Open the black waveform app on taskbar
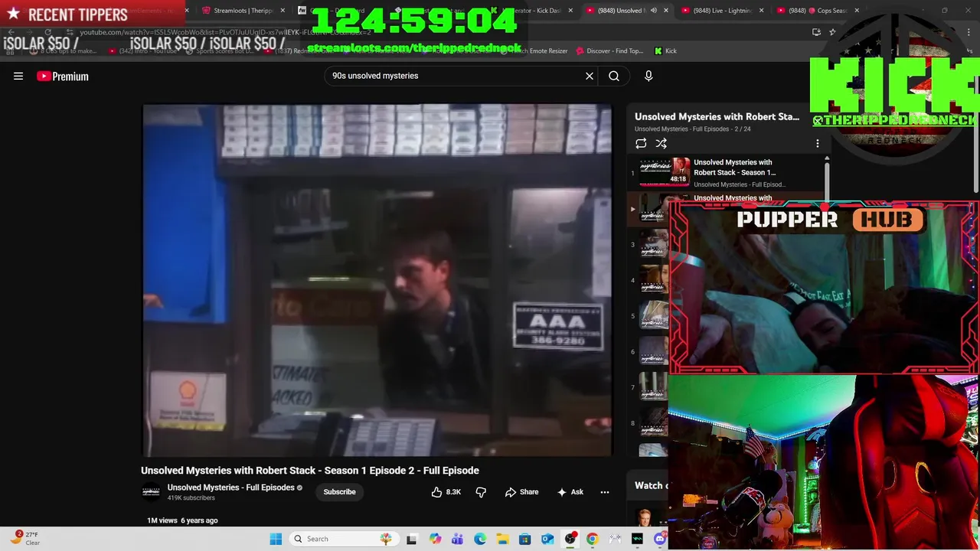The width and height of the screenshot is (980, 551). click(637, 539)
